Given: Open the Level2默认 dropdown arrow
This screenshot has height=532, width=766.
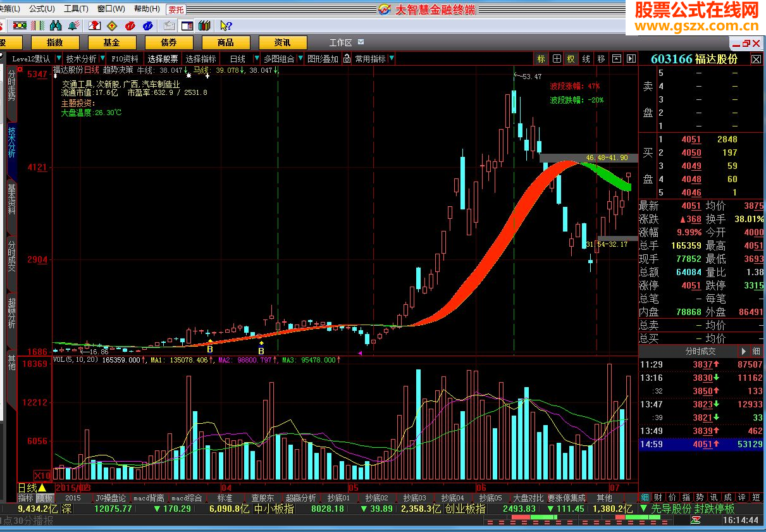Looking at the screenshot, I should pos(59,59).
